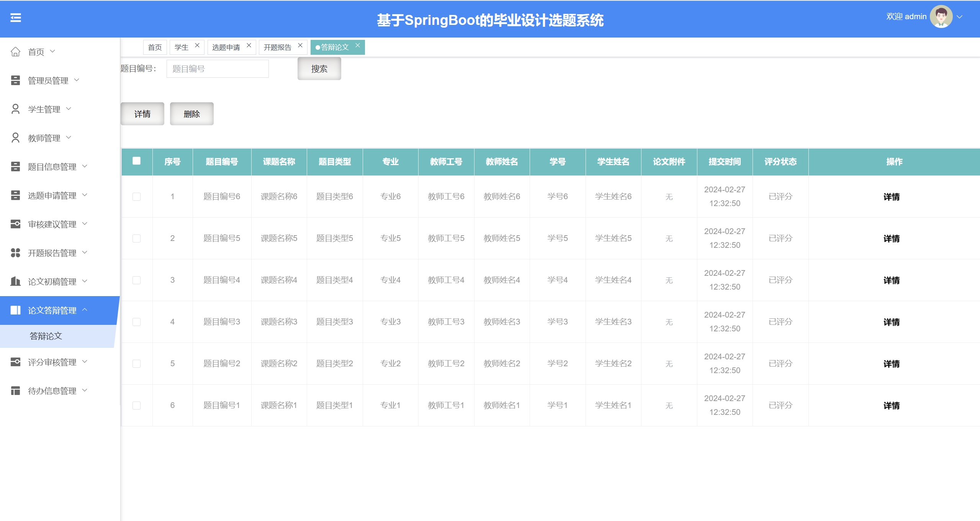Expand the 评分审核管理 menu

point(85,362)
